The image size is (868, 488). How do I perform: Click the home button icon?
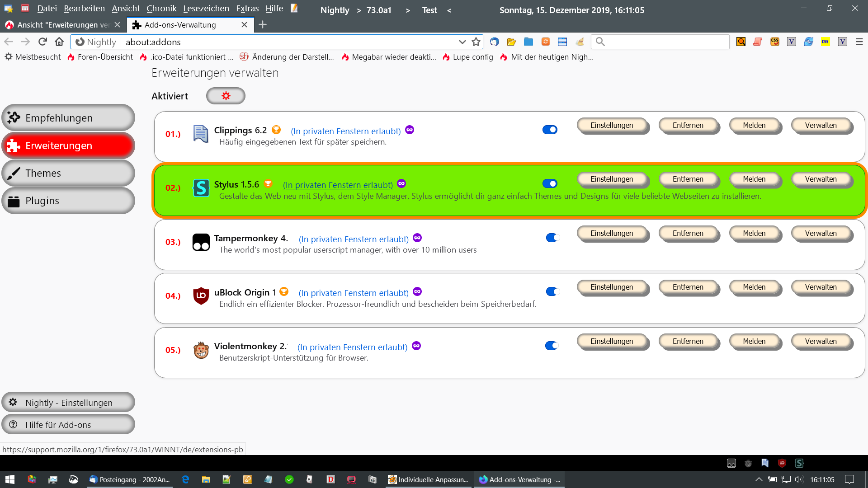59,42
